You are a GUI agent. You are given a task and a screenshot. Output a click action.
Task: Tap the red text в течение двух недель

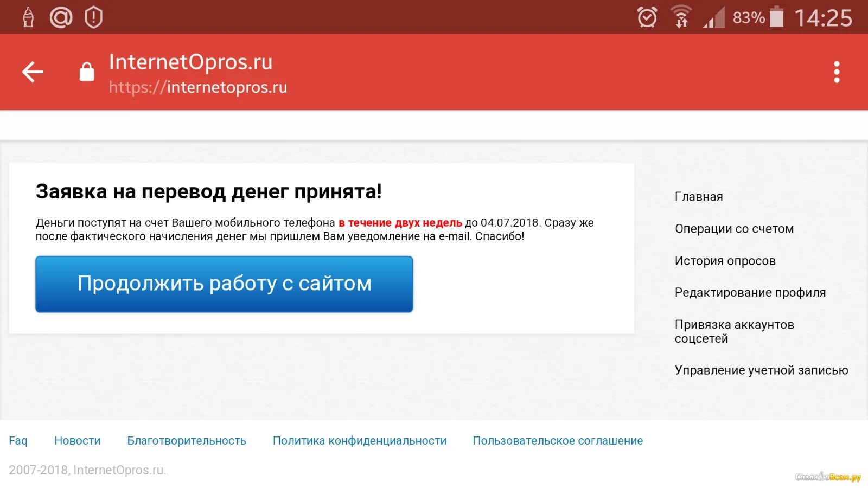coord(400,223)
